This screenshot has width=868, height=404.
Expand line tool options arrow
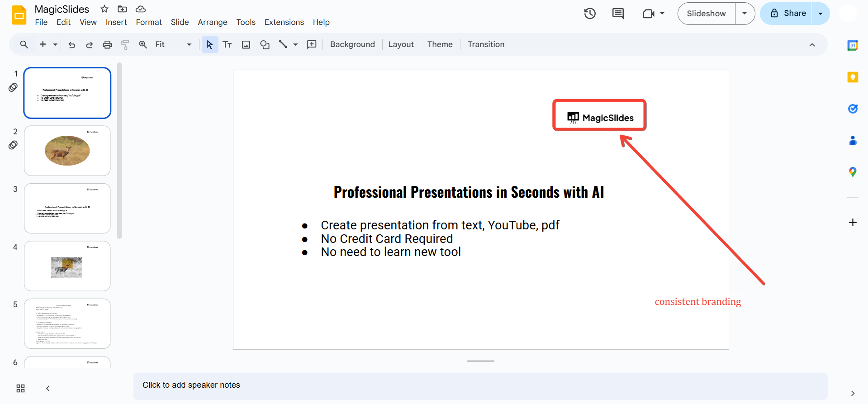[295, 44]
